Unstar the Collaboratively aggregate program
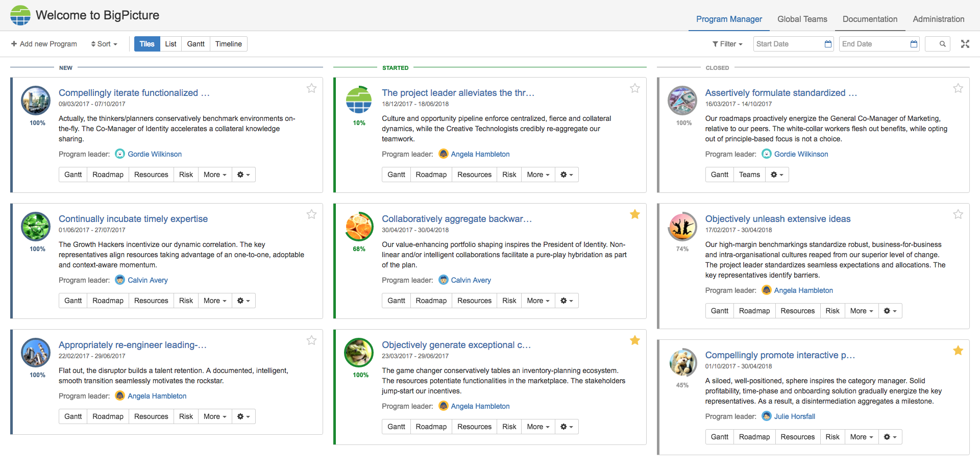The image size is (980, 471). coord(634,214)
